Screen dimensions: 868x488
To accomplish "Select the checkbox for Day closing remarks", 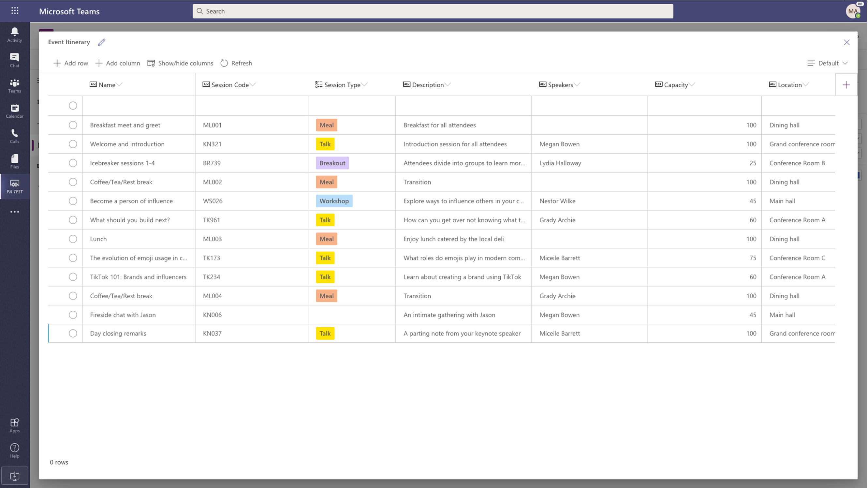I will (73, 333).
